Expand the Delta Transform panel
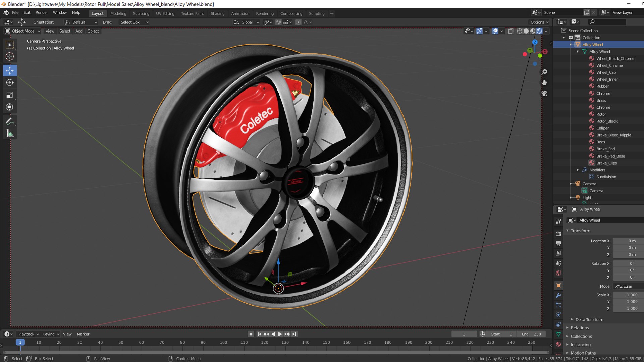This screenshot has width=644, height=362. pos(589,319)
